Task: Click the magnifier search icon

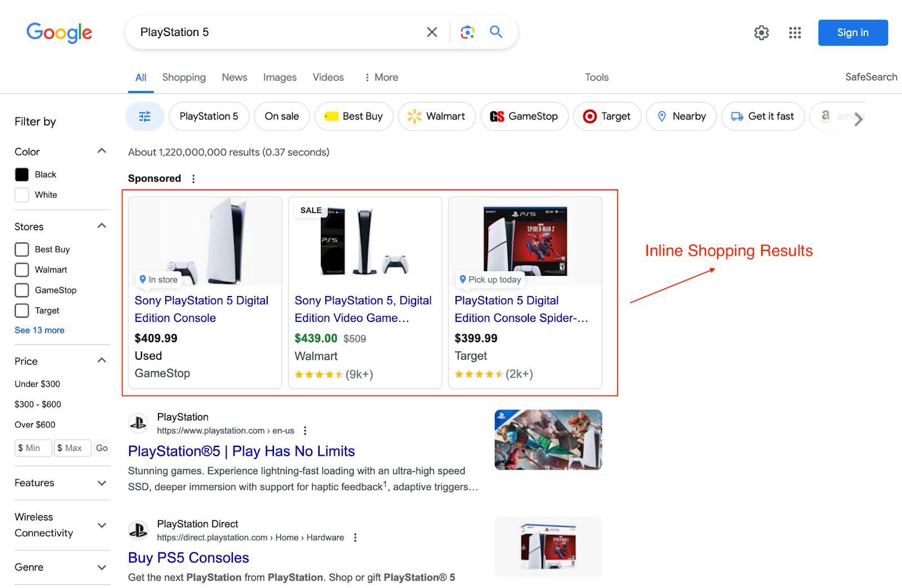Action: coord(496,32)
